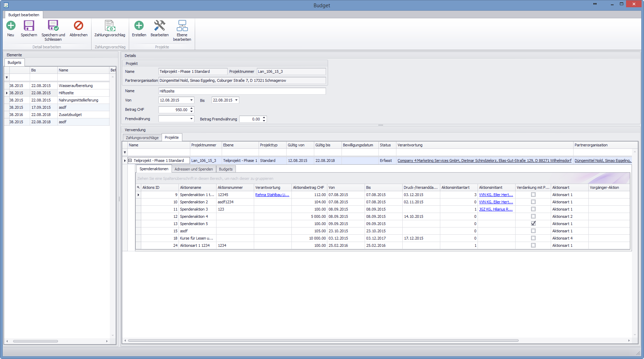Enable Verdankung checkbox for Kurse für Lesen row
The image size is (644, 359).
pyautogui.click(x=533, y=238)
